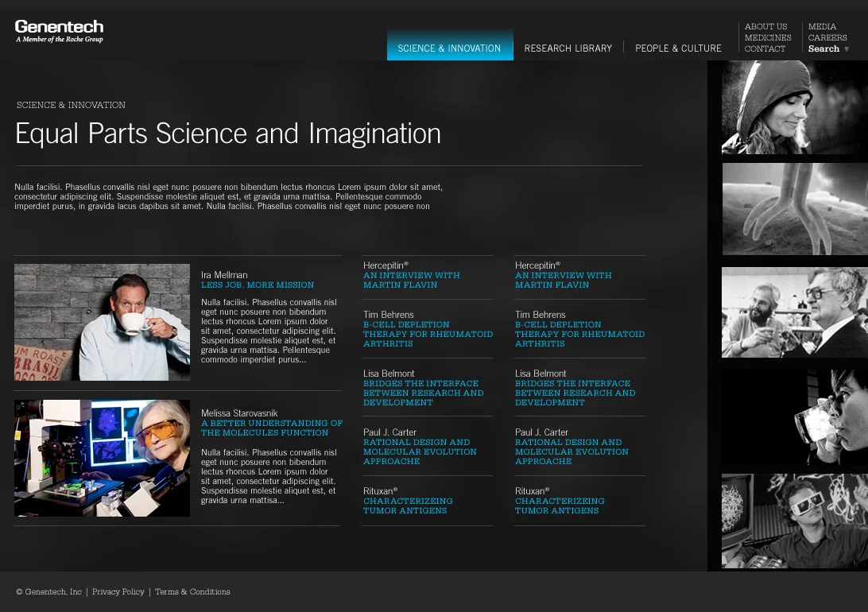Click Ira Mellman photo drinking coffee
Viewport: 868px width, 612px height.
[102, 322]
